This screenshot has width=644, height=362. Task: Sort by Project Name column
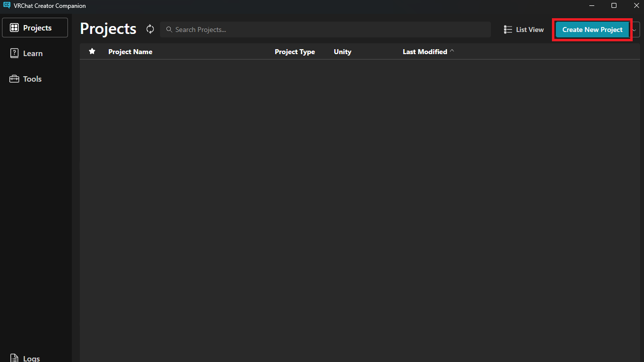click(x=130, y=52)
